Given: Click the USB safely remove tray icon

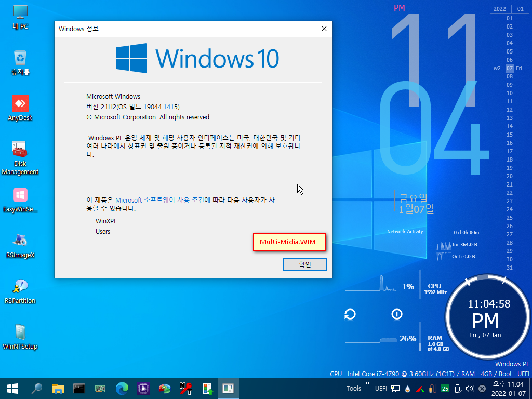Looking at the screenshot, I should [x=457, y=389].
